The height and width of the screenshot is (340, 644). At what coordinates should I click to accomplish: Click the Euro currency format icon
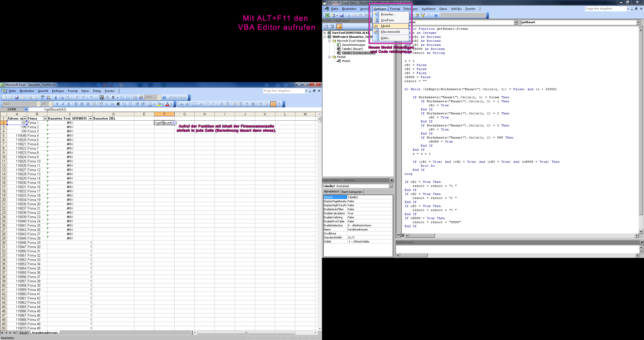118,104
